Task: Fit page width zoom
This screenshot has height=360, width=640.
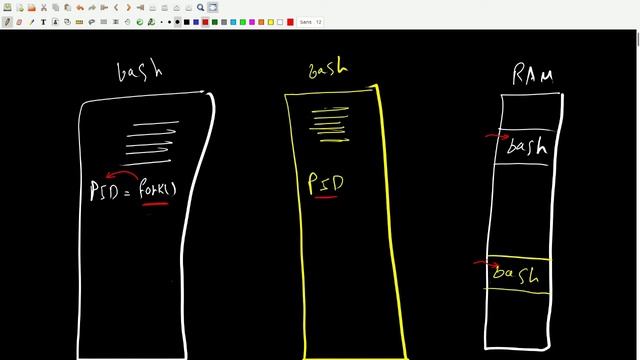Action: 164,7
